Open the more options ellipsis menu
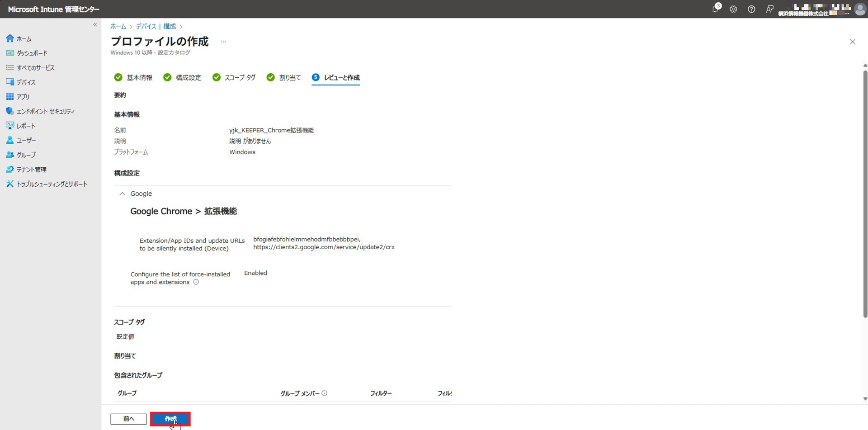 [x=223, y=42]
